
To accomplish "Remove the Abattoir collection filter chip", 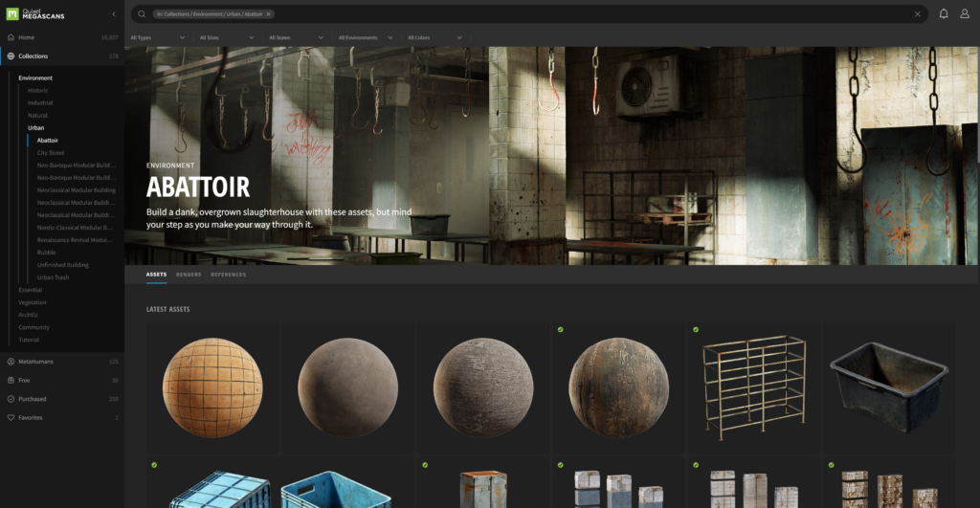I will point(269,13).
